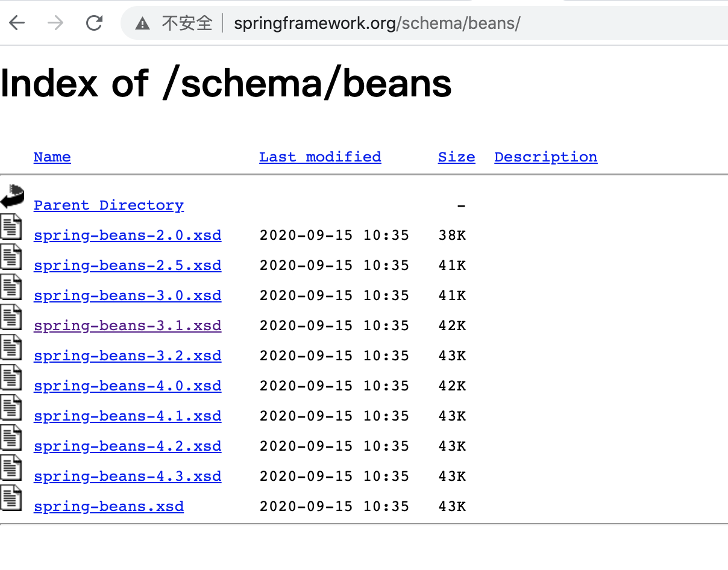Click the file icon beside spring-beans-4.2.xsd
This screenshot has width=728, height=570.
coord(11,438)
